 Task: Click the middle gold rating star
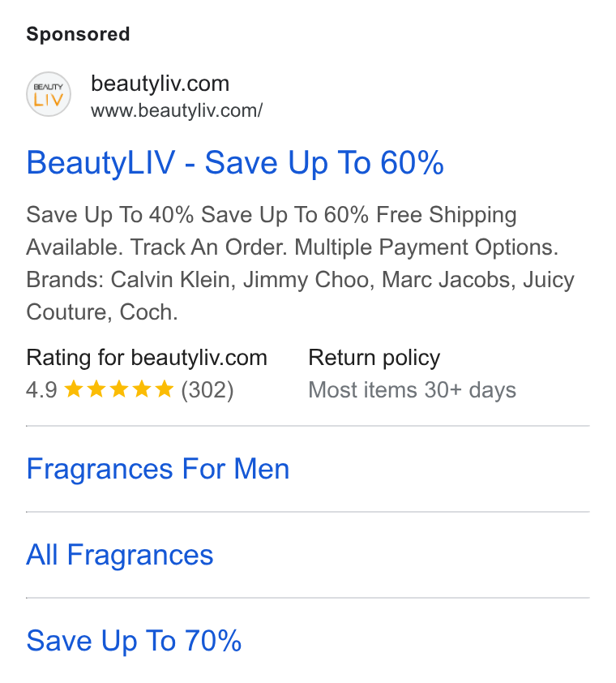point(119,389)
